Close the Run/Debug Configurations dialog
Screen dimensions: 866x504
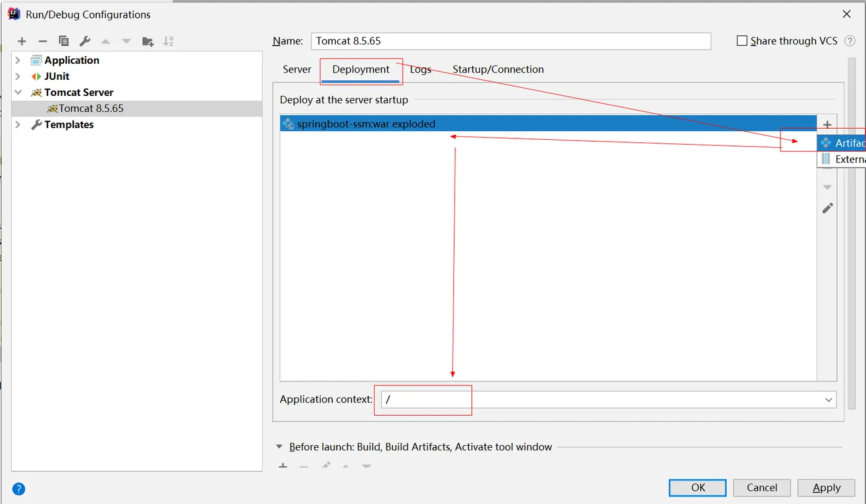(x=847, y=14)
